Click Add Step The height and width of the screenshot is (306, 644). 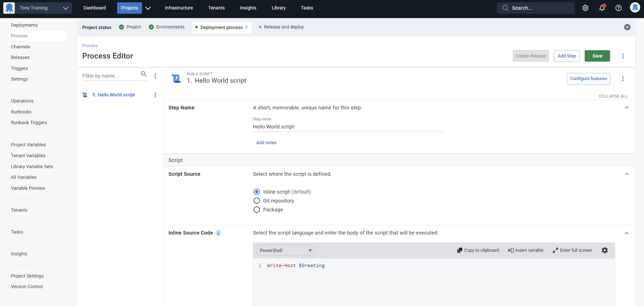567,56
